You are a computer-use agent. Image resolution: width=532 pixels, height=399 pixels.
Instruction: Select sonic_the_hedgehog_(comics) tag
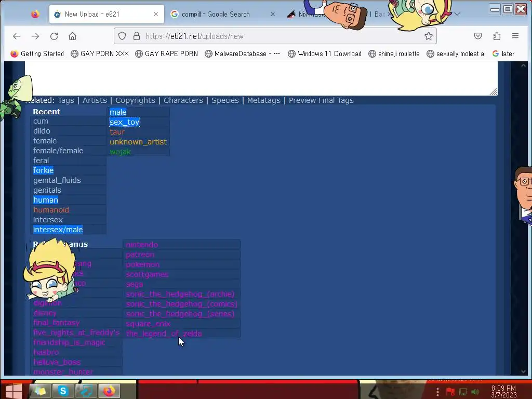(x=181, y=303)
